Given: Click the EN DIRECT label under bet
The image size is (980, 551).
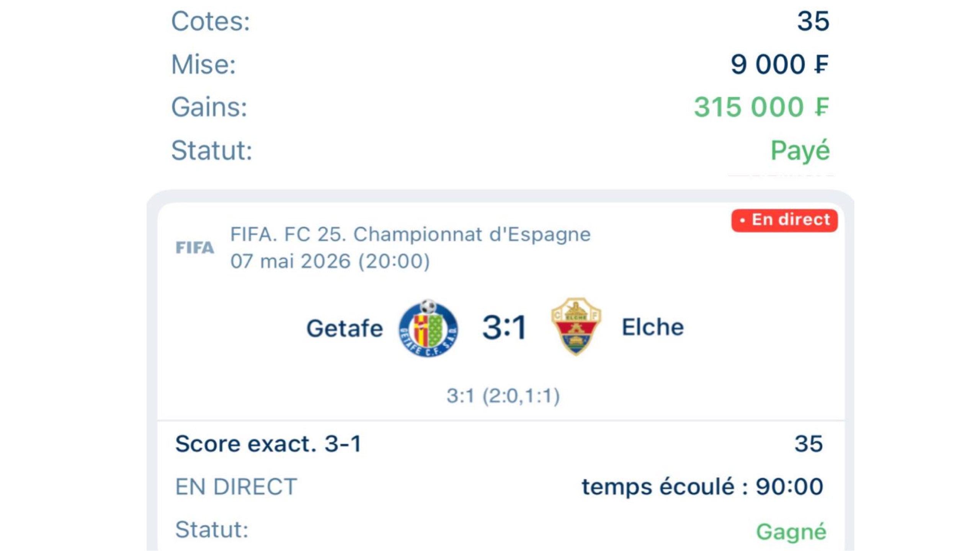Looking at the screenshot, I should (236, 487).
